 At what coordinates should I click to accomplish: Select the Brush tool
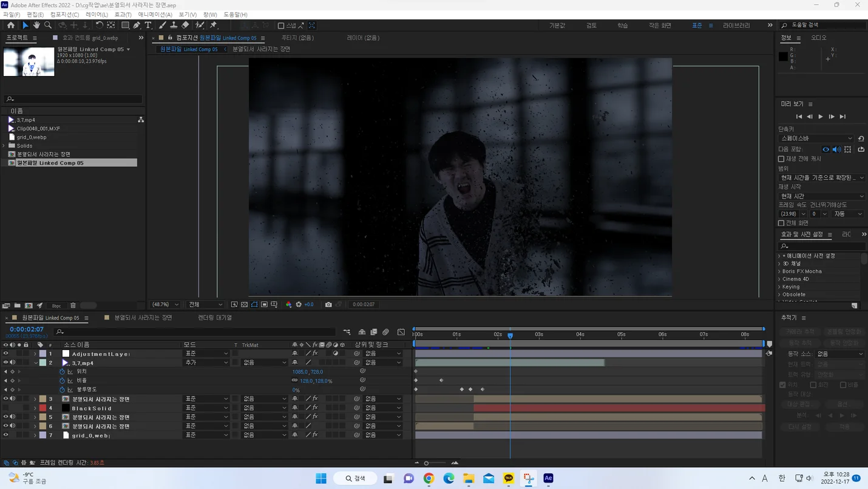click(162, 26)
